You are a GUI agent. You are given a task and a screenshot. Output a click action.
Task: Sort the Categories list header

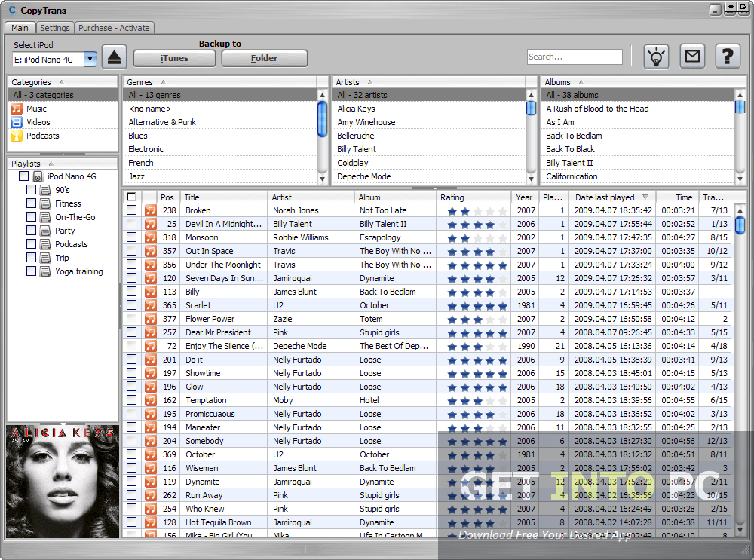coord(63,82)
